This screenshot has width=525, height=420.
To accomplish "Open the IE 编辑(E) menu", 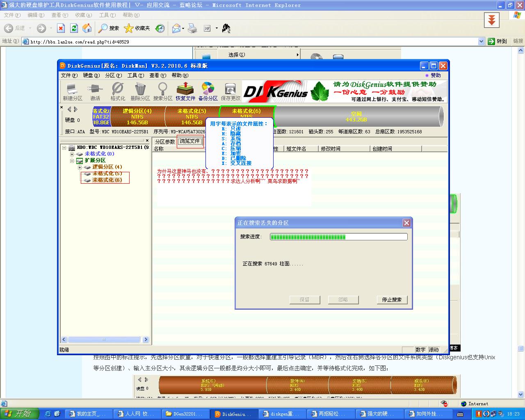I will tap(36, 15).
